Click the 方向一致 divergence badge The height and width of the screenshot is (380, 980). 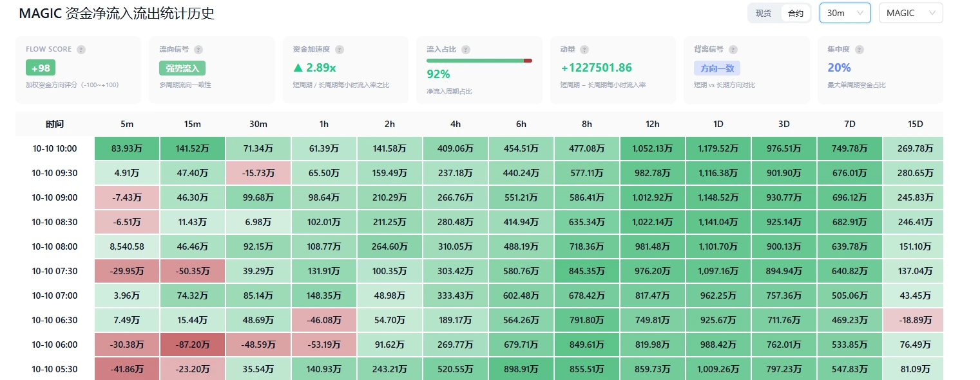(x=717, y=68)
